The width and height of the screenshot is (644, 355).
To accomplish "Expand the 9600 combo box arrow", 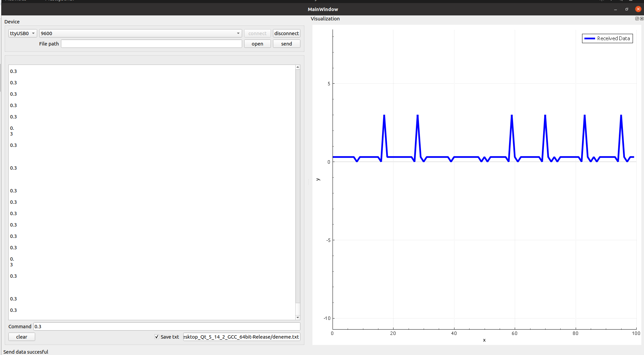I will 238,33.
